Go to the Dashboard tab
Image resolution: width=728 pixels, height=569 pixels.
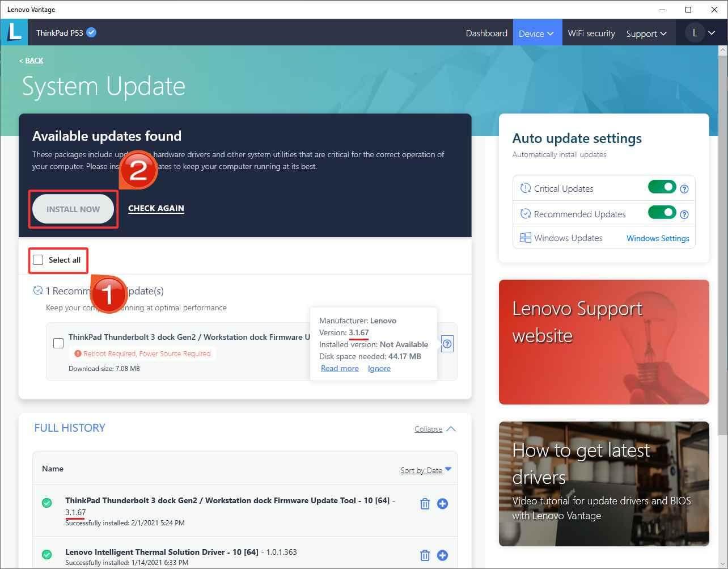pos(486,33)
